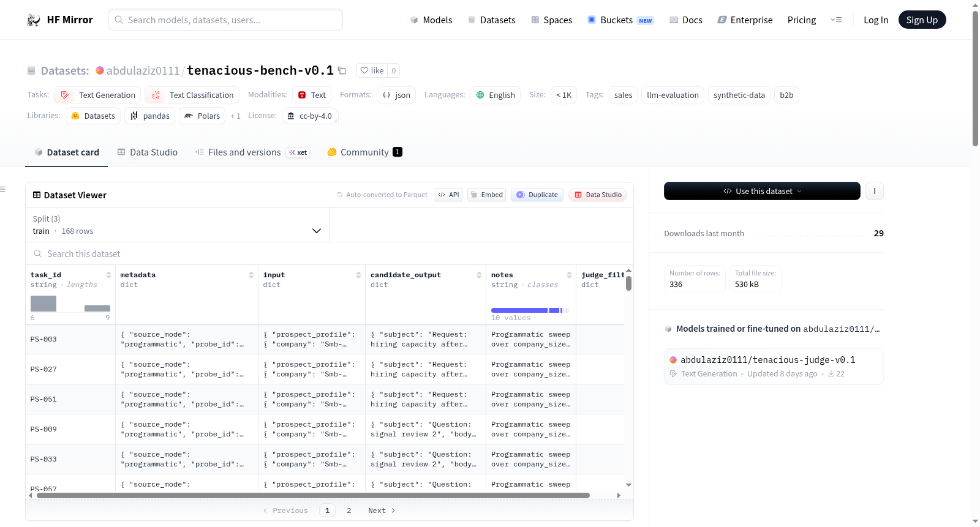Copy dataset name with the copy icon
The image size is (980, 527).
(342, 70)
